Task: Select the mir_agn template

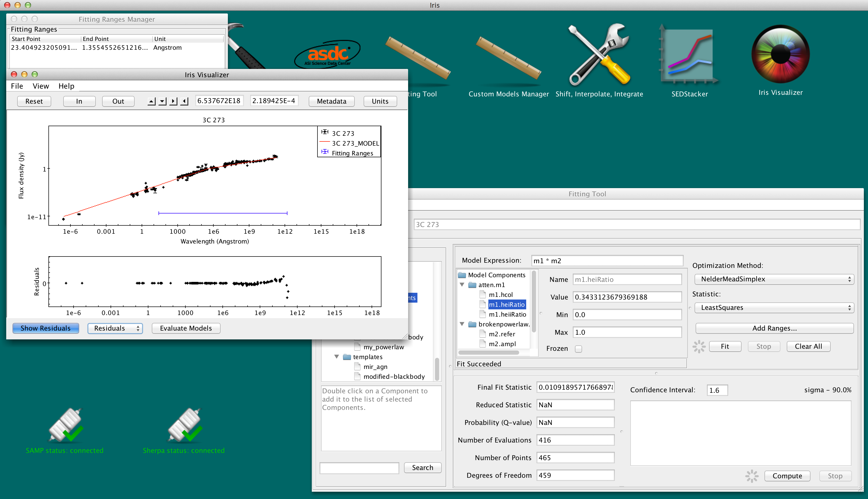Action: [x=375, y=367]
